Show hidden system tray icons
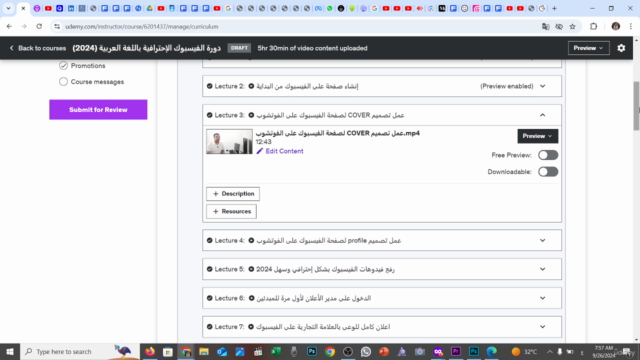Screen dimensions: 640x360 [x=550, y=351]
